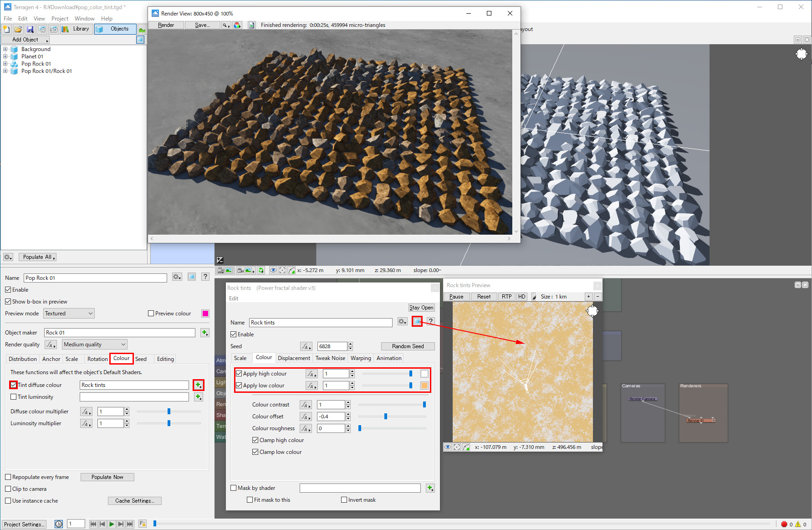Enable Repopulate every frame checkbox
The height and width of the screenshot is (530, 812).
click(8, 477)
